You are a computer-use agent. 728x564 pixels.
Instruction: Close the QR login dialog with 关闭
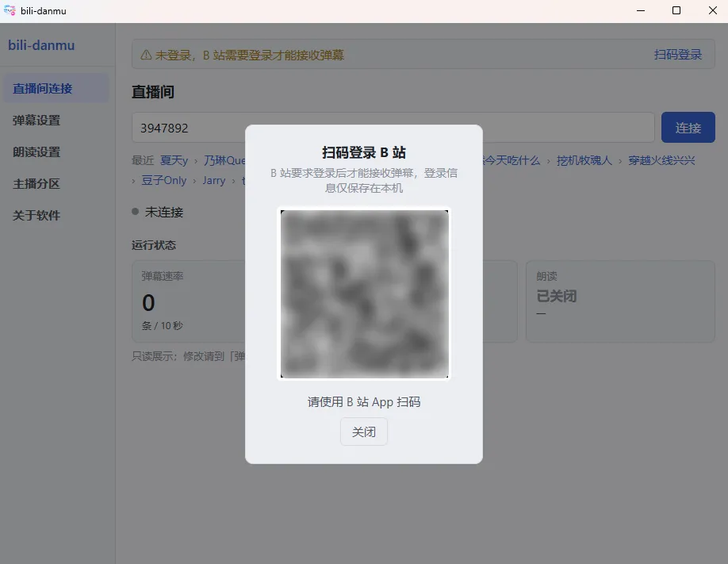363,432
